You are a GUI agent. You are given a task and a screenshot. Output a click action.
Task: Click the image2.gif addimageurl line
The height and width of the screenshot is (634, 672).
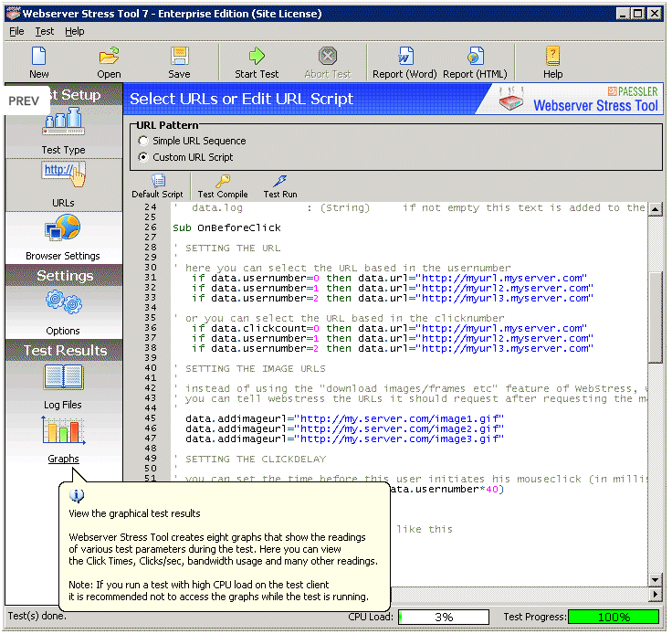(344, 428)
